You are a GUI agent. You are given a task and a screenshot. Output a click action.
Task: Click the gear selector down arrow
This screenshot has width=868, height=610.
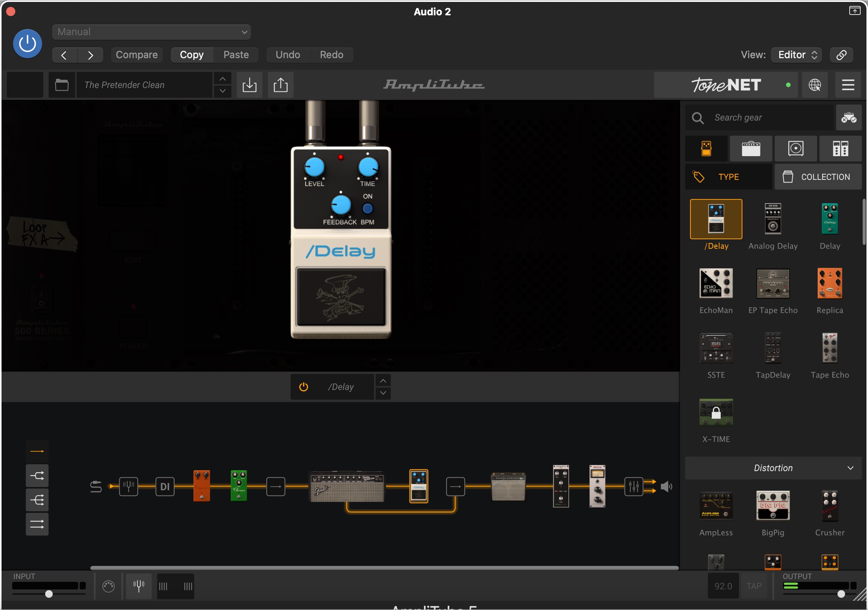383,393
